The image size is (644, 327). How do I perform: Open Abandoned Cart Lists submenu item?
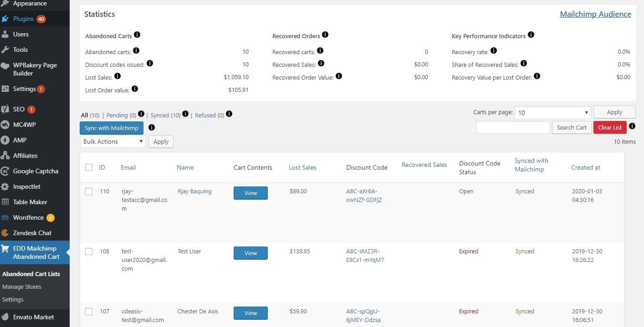tap(31, 274)
